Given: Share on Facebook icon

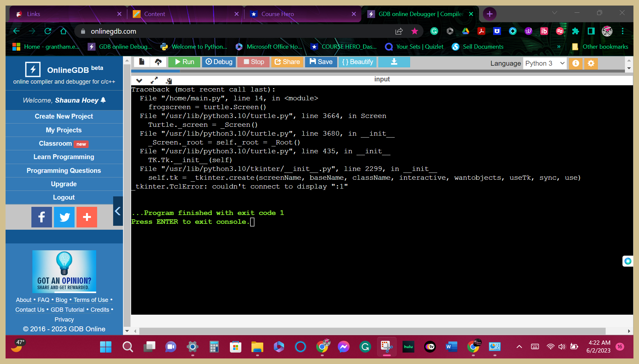Looking at the screenshot, I should (42, 217).
